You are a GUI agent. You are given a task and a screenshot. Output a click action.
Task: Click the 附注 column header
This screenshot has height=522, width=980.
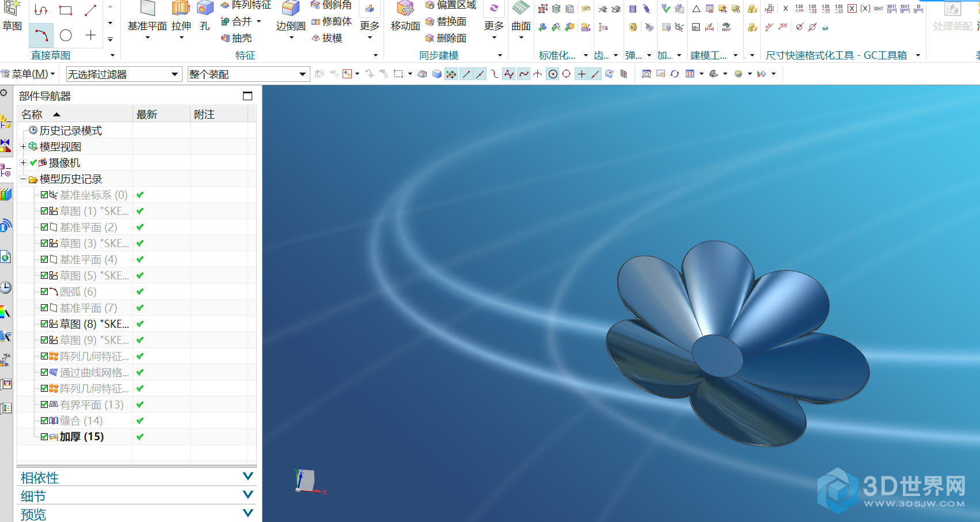219,114
